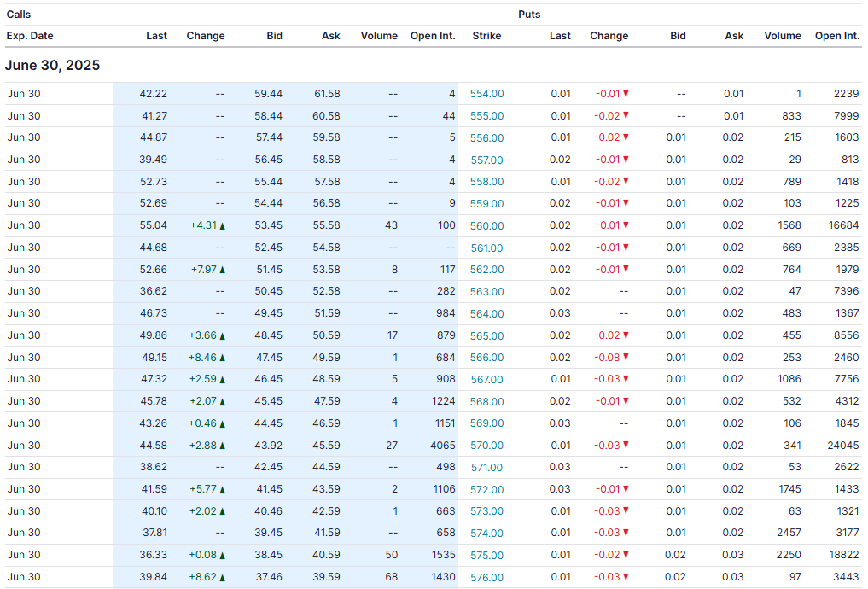Click the call change value +3.66
Screen dimensions: 868x589
tap(202, 335)
